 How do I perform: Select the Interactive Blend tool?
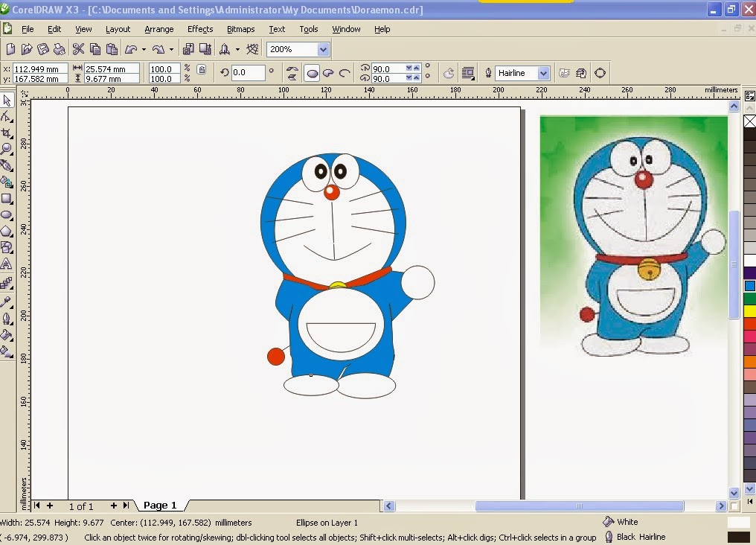point(7,283)
